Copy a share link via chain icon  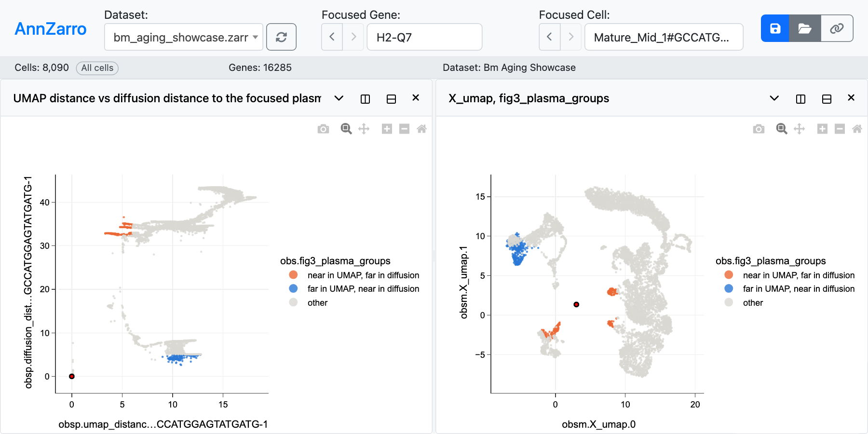(x=837, y=28)
